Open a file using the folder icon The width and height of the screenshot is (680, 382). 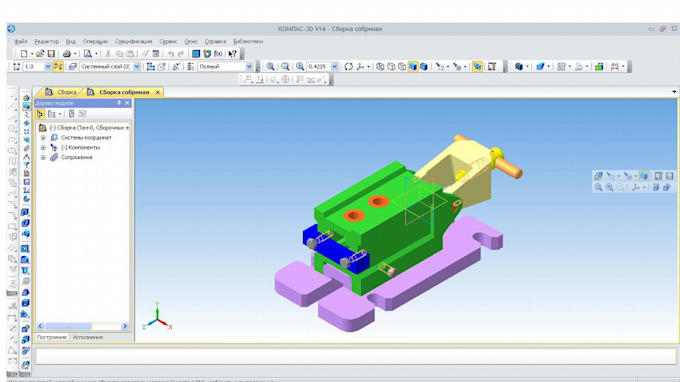[40, 54]
